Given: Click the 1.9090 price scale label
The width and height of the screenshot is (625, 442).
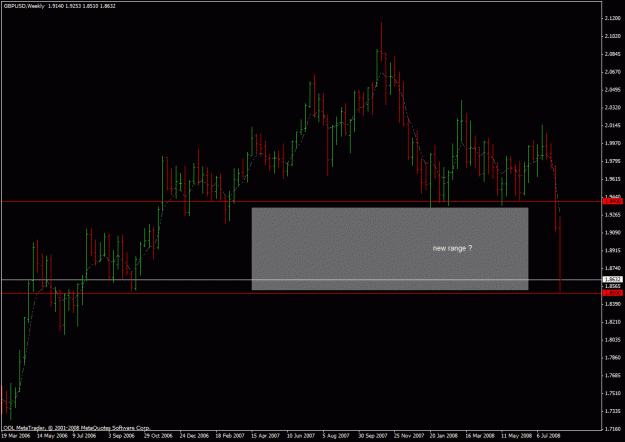Looking at the screenshot, I should point(613,232).
